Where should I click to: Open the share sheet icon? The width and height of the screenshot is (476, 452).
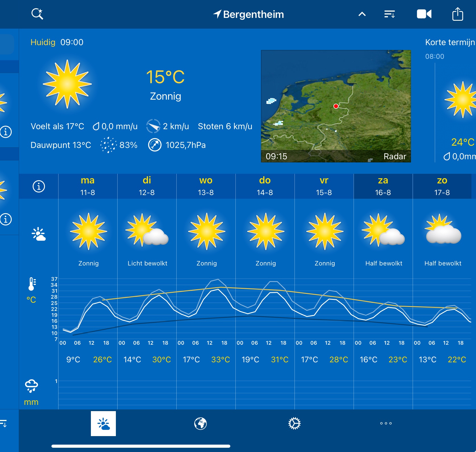pyautogui.click(x=458, y=14)
